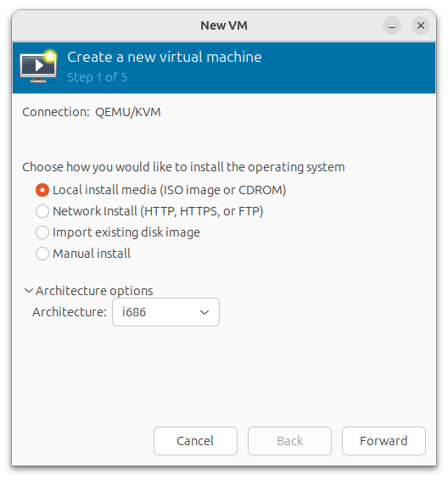Image resolution: width=448 pixels, height=480 pixels.
Task: Click the Connection QEMU/KVM label
Action: click(x=92, y=112)
